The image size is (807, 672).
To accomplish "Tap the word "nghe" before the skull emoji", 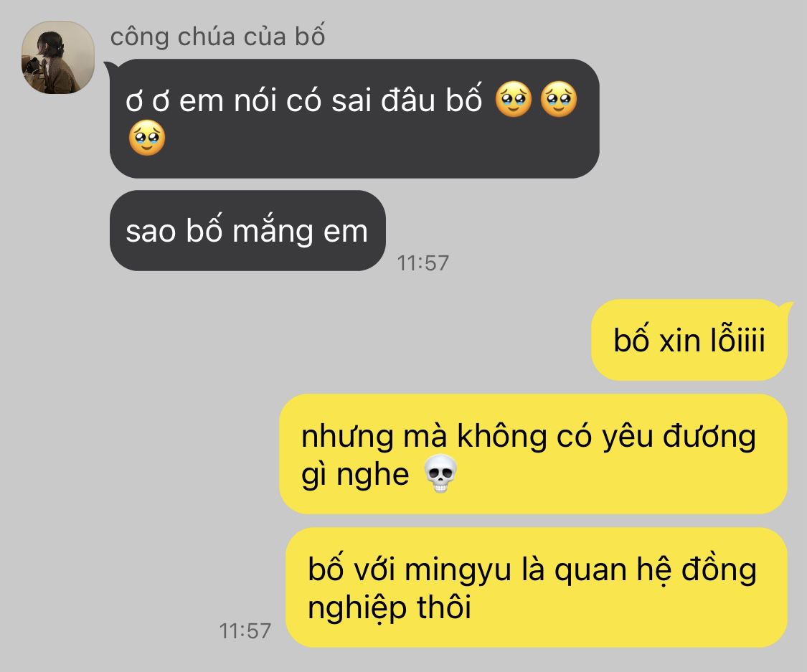I will click(x=372, y=475).
